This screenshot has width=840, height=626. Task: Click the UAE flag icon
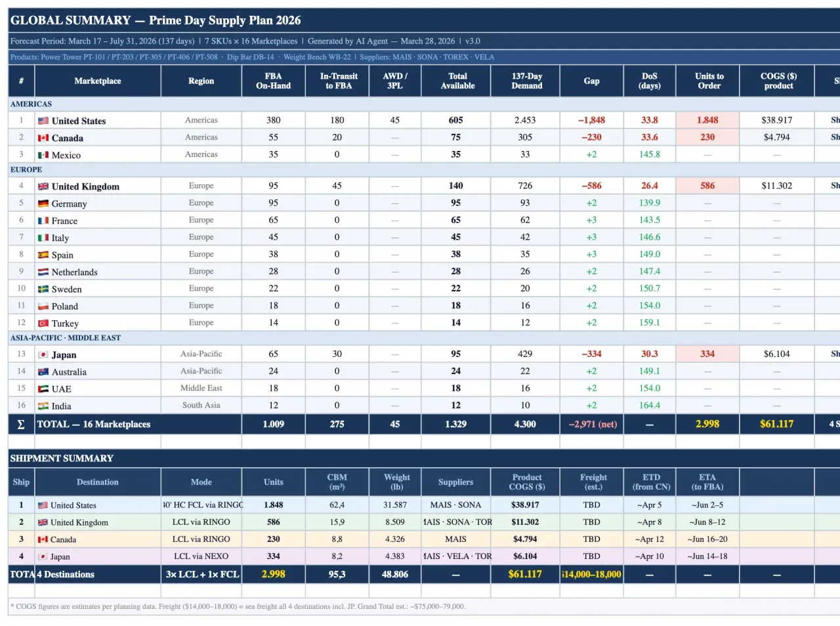click(x=43, y=388)
